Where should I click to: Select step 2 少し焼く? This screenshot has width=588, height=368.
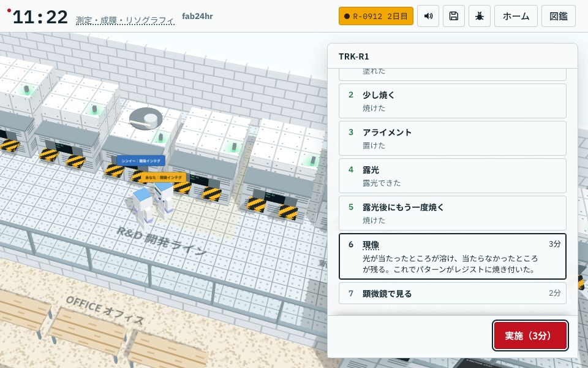[452, 101]
